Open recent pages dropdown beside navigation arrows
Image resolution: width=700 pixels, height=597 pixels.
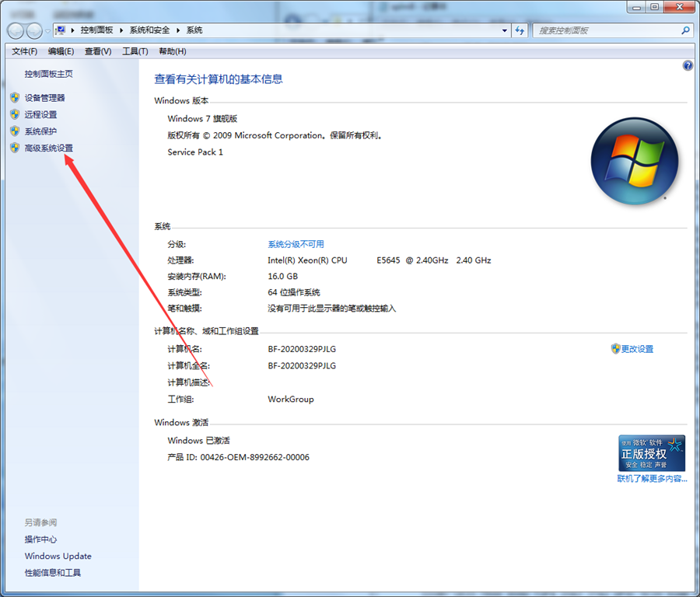(47, 31)
